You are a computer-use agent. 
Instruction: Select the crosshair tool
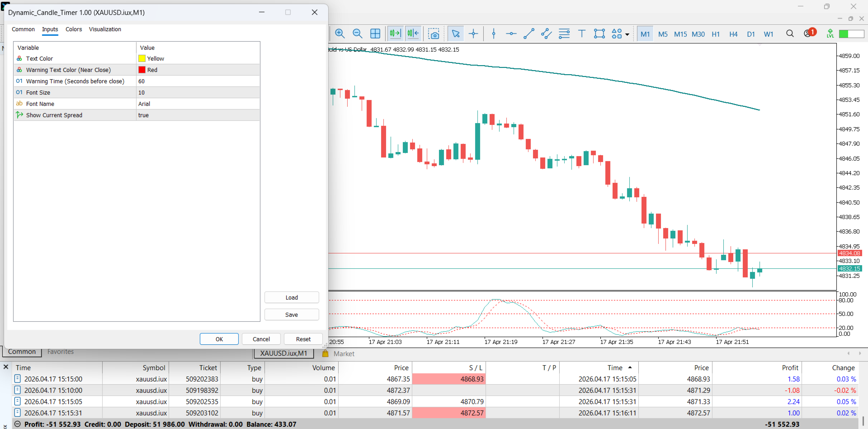473,33
